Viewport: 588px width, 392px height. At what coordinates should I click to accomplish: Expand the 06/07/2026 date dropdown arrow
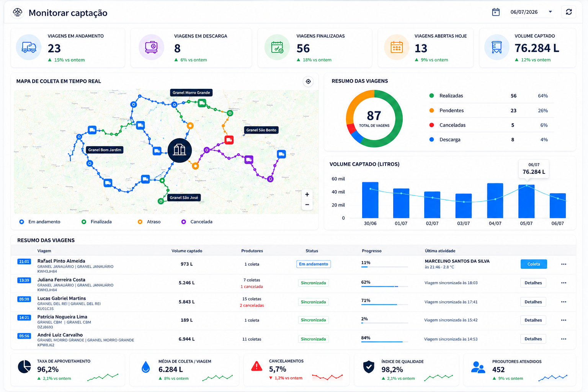(550, 12)
